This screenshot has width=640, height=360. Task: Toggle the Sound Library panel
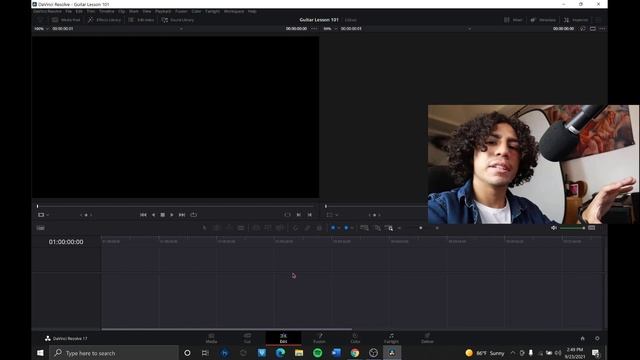coord(178,20)
